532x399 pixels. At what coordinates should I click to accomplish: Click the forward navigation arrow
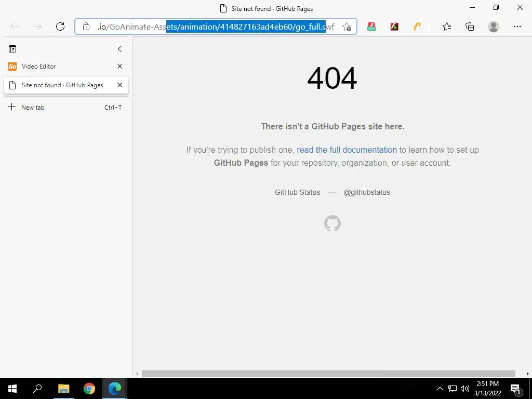(37, 26)
